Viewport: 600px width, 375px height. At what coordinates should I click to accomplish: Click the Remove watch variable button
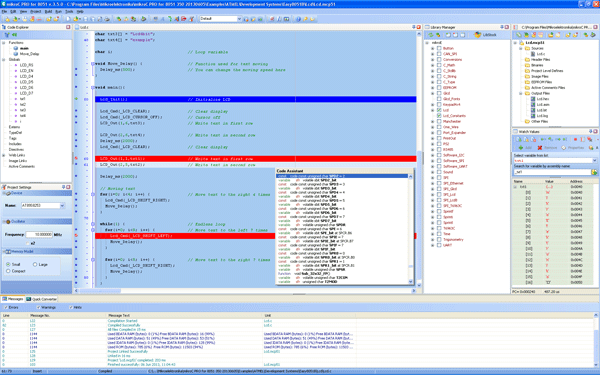[547, 148]
